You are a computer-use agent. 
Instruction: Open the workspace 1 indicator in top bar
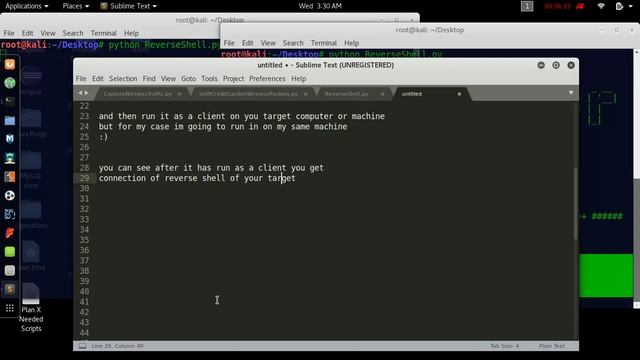(527, 6)
